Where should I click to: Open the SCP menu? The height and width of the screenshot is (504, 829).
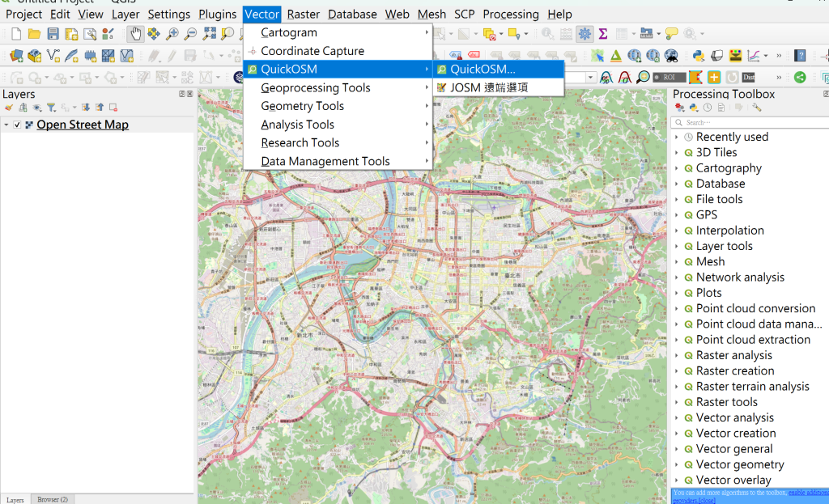click(x=464, y=15)
